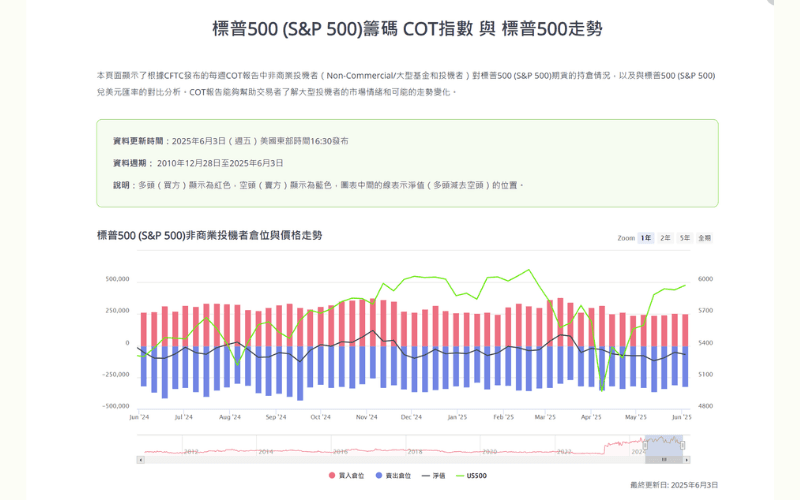800x500 pixels.
Task: Click the 最終更新日 footer text
Action: [x=674, y=485]
